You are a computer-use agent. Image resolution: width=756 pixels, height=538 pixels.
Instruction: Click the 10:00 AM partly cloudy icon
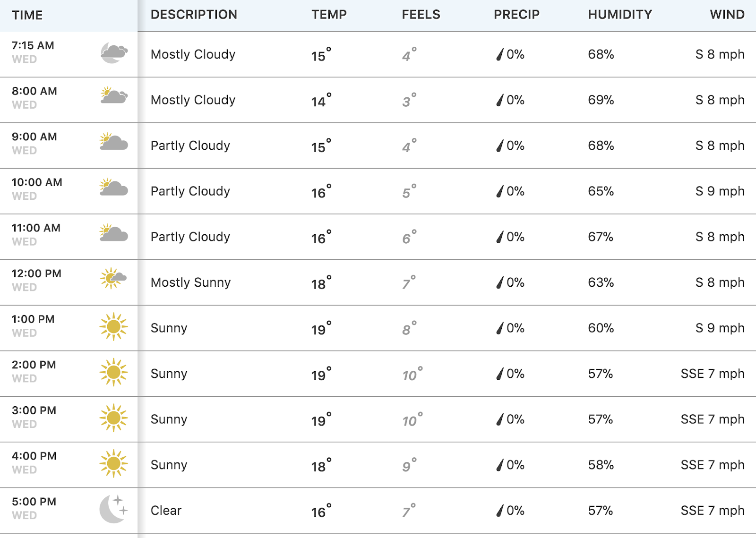click(114, 187)
